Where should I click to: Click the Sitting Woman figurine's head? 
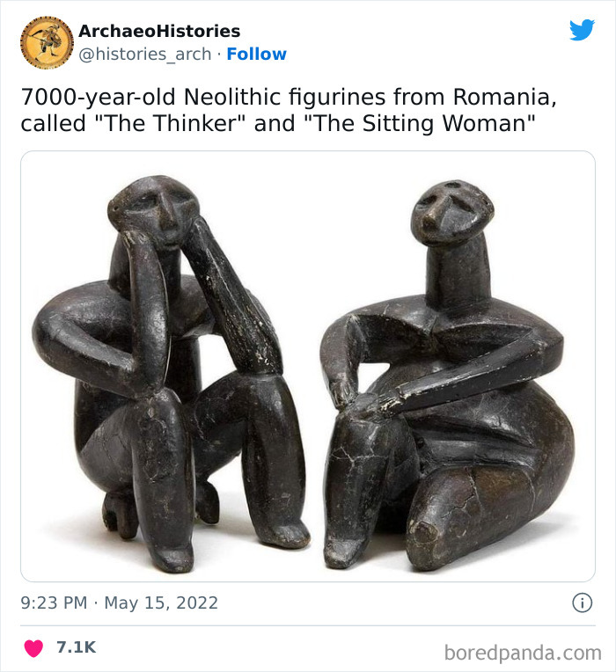click(452, 213)
